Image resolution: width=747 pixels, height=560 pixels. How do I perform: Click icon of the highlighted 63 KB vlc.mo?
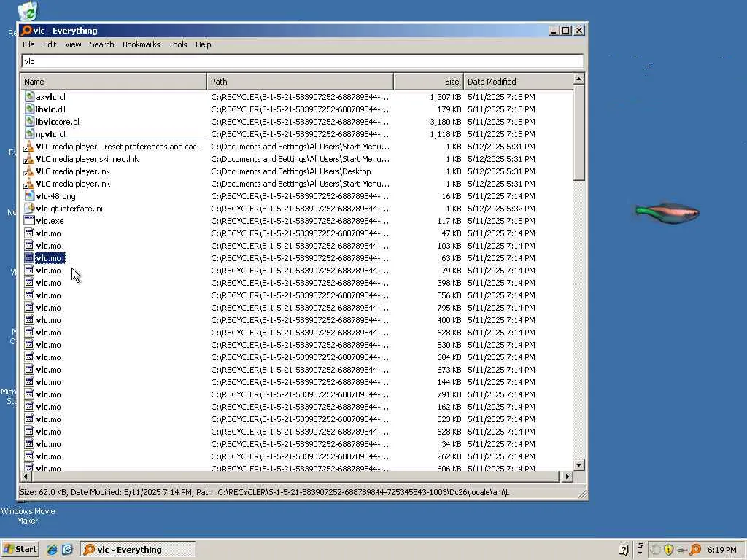pyautogui.click(x=29, y=257)
